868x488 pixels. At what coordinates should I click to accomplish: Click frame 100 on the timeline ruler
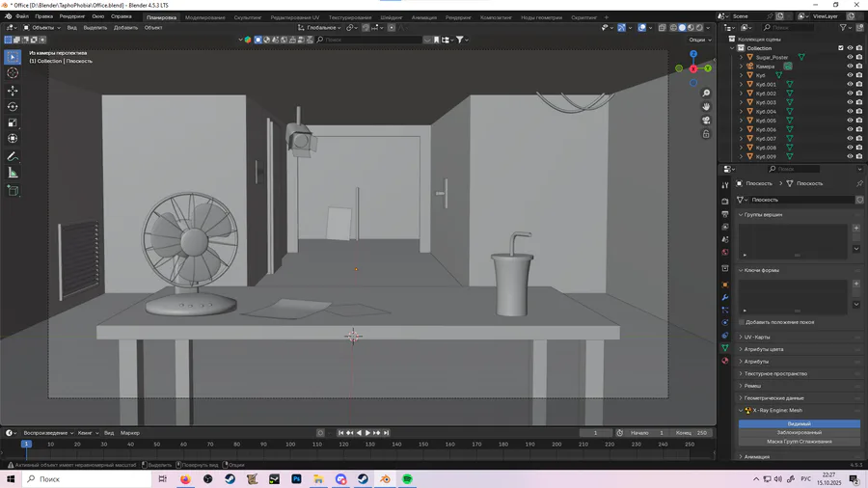click(x=289, y=445)
